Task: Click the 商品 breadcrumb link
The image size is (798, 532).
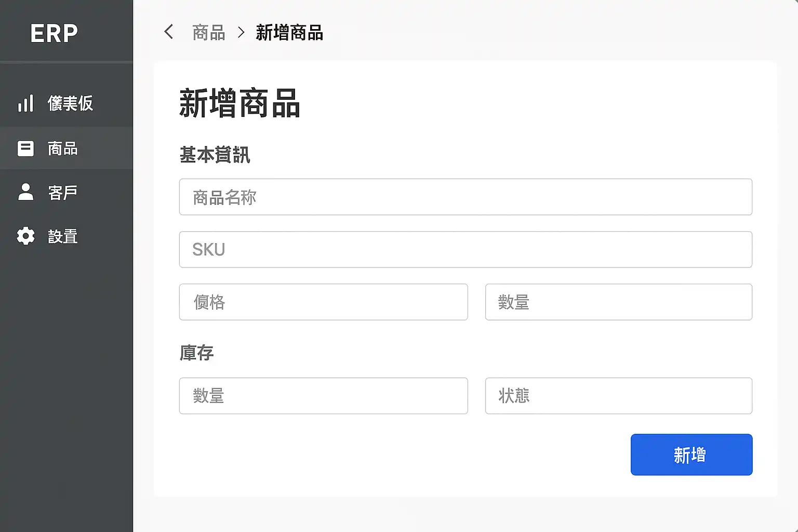Action: tap(208, 33)
